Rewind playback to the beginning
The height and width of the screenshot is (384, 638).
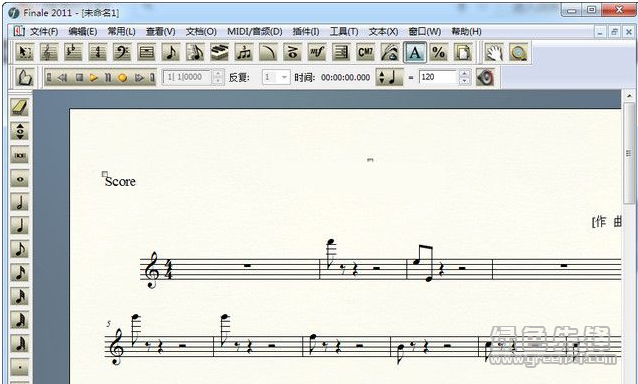click(x=49, y=77)
